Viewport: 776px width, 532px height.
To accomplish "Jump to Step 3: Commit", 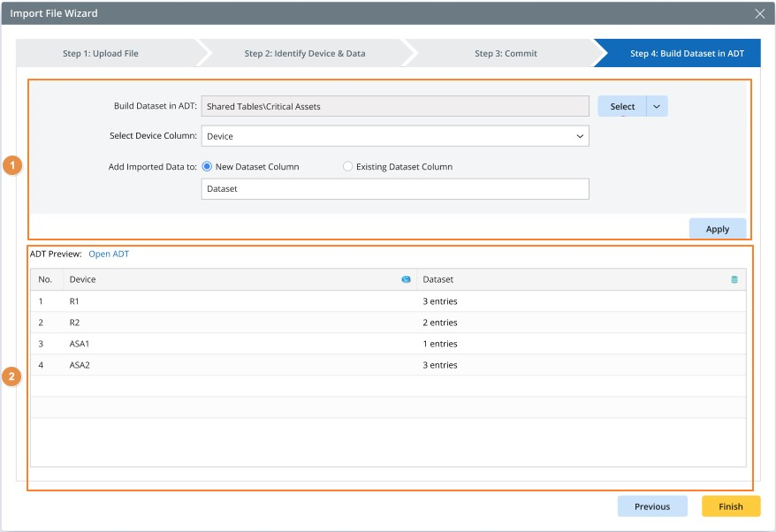I will click(x=506, y=53).
